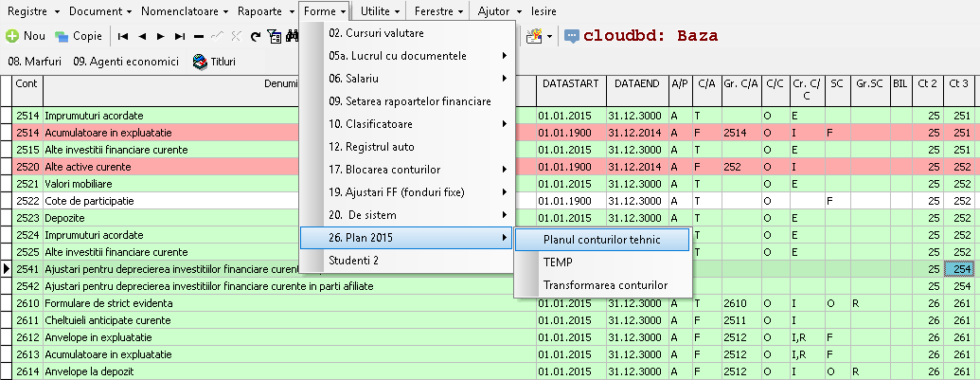Go to the previous record
The height and width of the screenshot is (380, 980).
[142, 36]
